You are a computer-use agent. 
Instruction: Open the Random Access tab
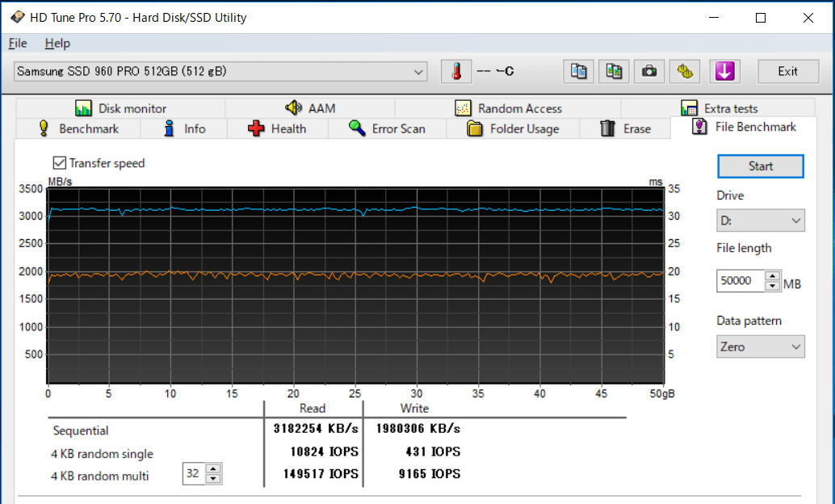[x=509, y=108]
